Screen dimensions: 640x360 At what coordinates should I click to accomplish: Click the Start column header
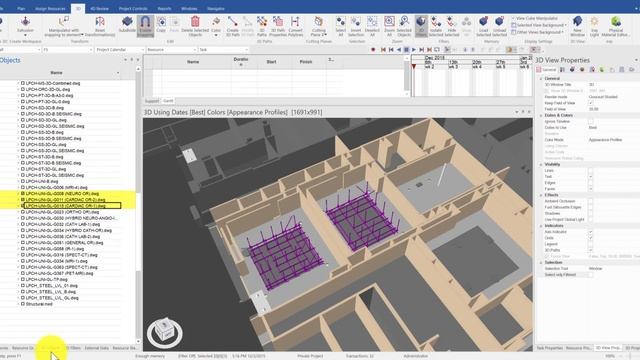tap(271, 62)
